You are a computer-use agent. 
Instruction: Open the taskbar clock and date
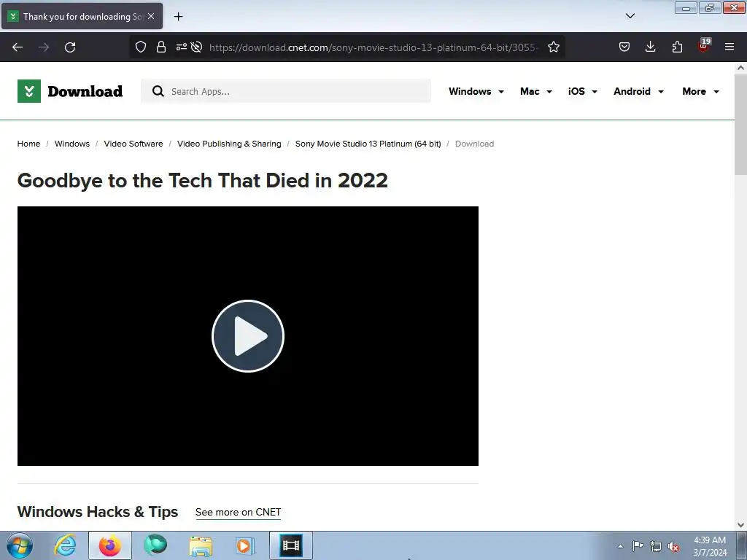(710, 546)
